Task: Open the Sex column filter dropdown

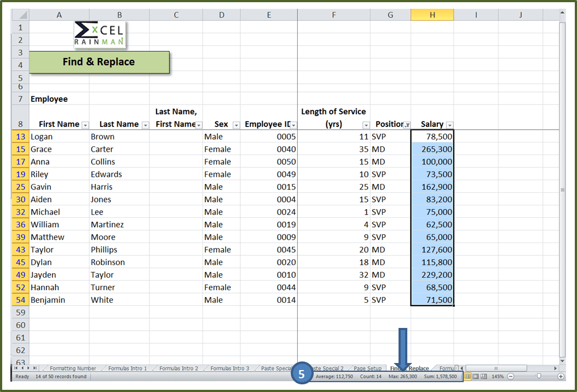Action: coord(236,125)
